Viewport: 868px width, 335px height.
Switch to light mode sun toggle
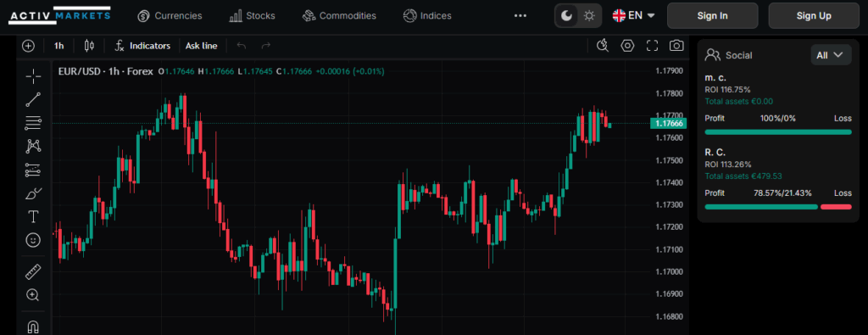tap(589, 15)
